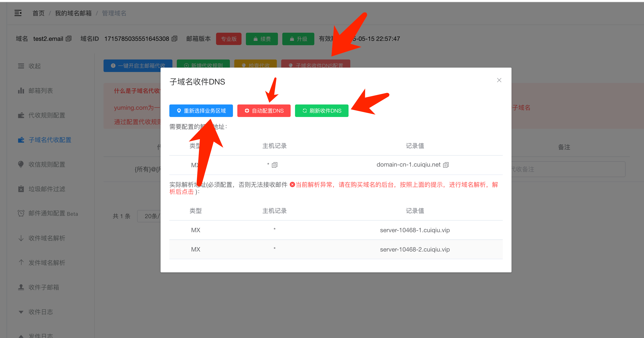The width and height of the screenshot is (644, 338).
Task: Click the 子域名代收配置 wallet icon
Action: (x=21, y=140)
